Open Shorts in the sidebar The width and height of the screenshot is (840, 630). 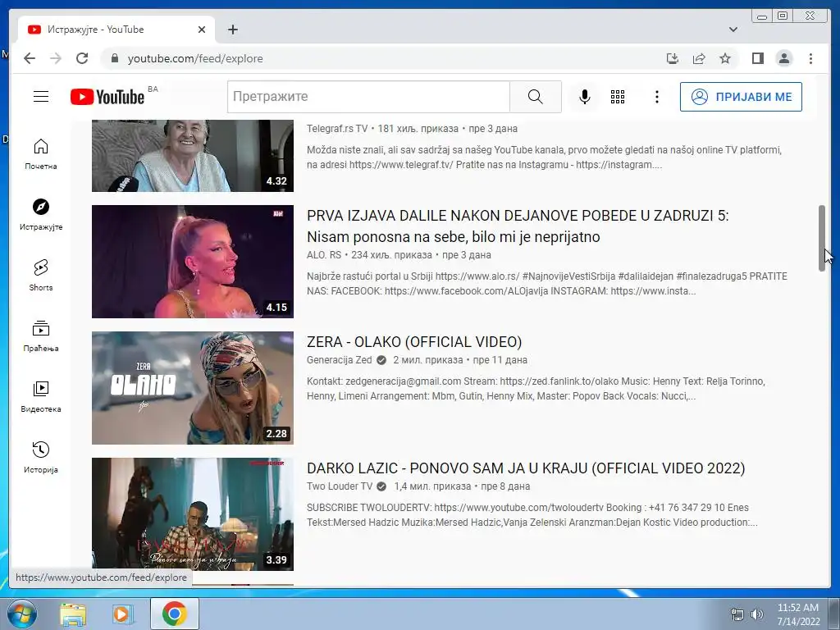coord(41,276)
